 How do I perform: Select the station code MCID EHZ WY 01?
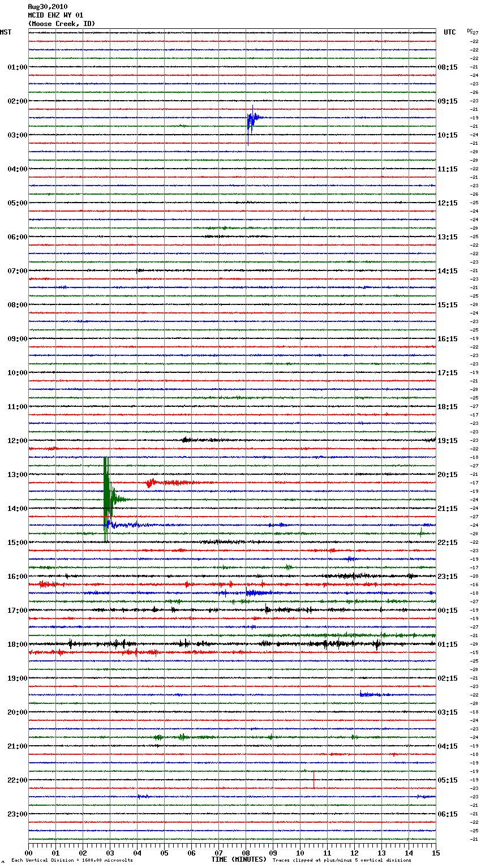tap(55, 15)
